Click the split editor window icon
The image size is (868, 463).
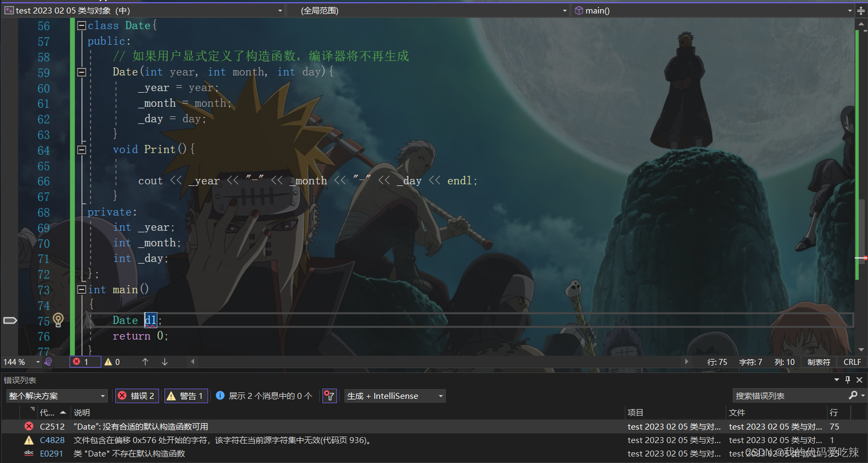[x=861, y=11]
